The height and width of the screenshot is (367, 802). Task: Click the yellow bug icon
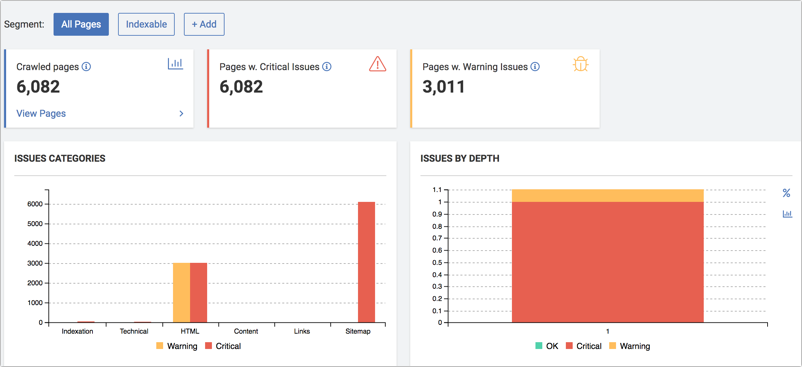[x=581, y=64]
